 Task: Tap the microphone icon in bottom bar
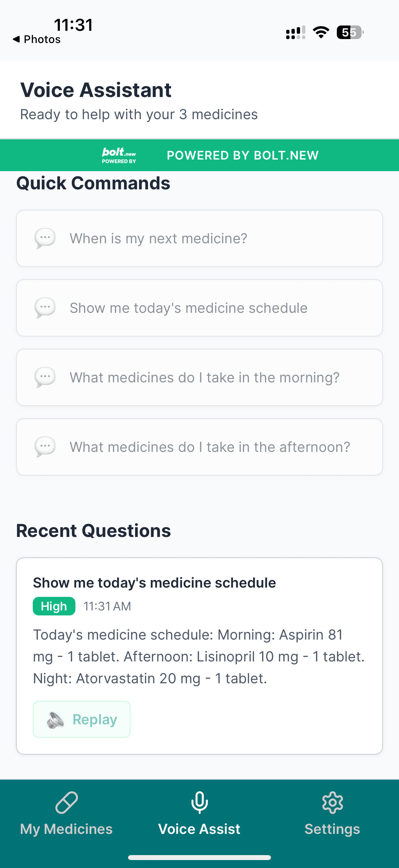point(199,803)
